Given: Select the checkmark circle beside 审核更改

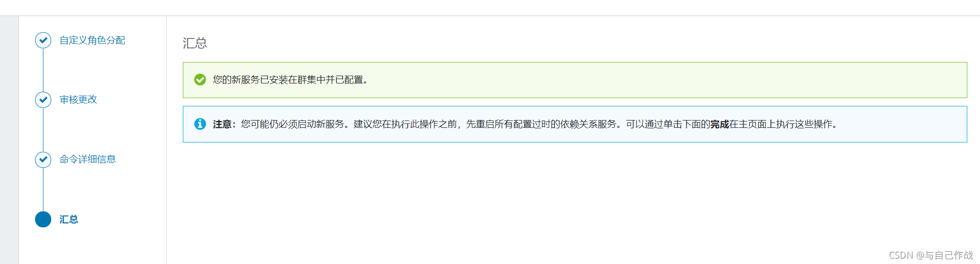Looking at the screenshot, I should tap(43, 100).
